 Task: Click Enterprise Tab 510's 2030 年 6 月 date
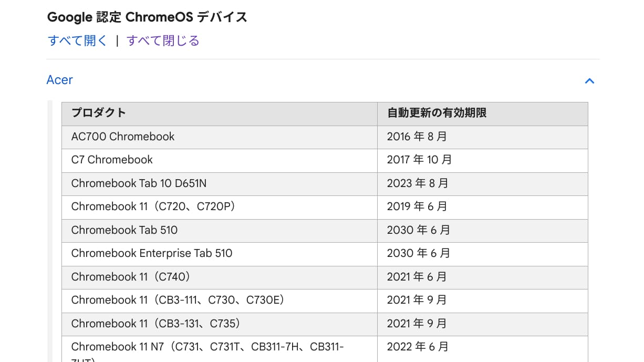[x=419, y=253]
